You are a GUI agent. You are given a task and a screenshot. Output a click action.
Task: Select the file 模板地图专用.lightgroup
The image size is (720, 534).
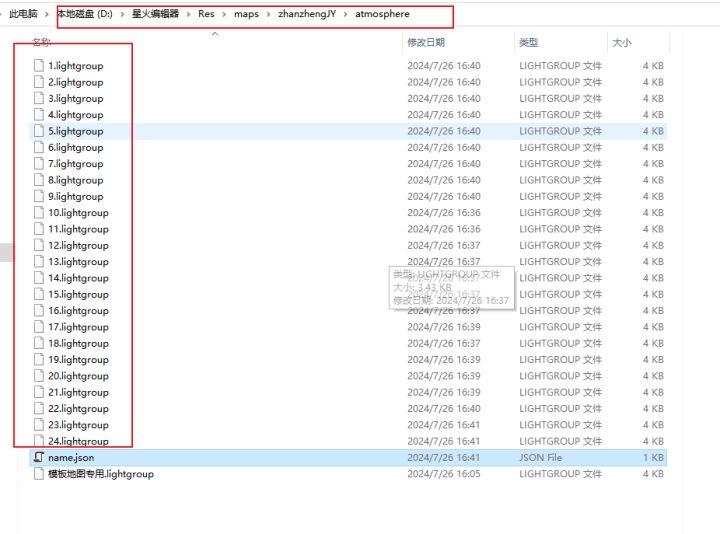pos(101,474)
